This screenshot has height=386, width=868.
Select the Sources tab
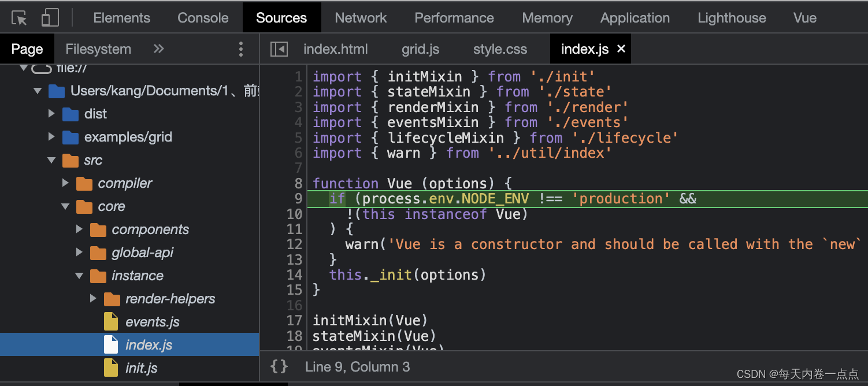281,18
